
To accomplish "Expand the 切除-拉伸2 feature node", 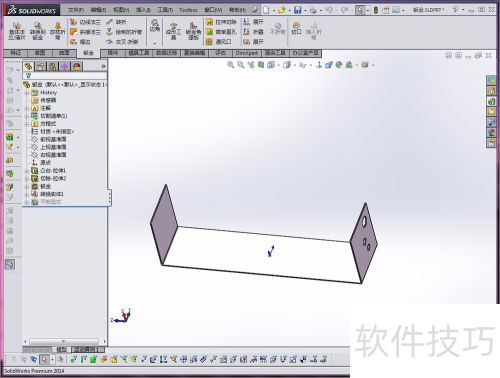I will click(27, 179).
